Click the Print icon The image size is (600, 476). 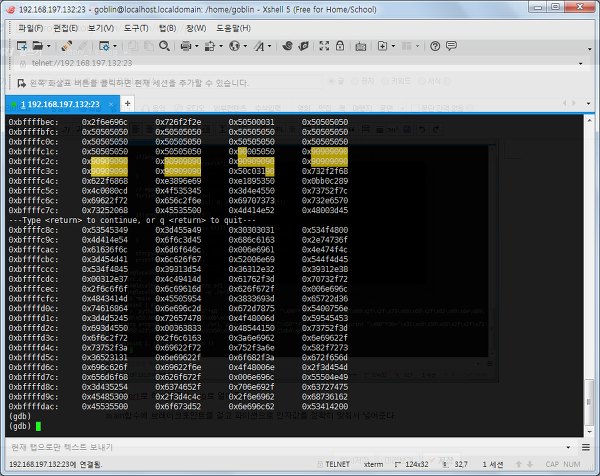coord(186,46)
